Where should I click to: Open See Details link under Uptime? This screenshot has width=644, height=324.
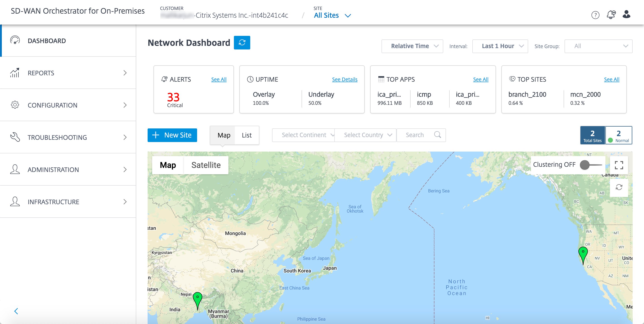coord(344,79)
